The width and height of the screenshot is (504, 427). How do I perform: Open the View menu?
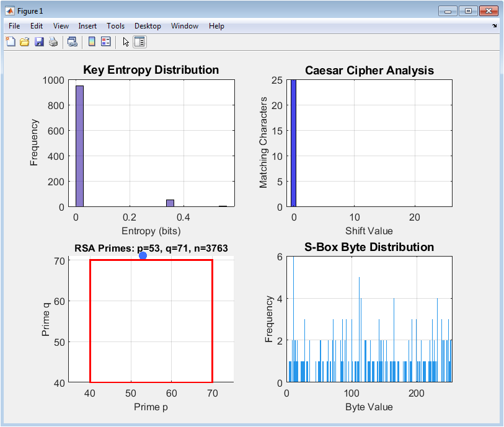tap(61, 26)
